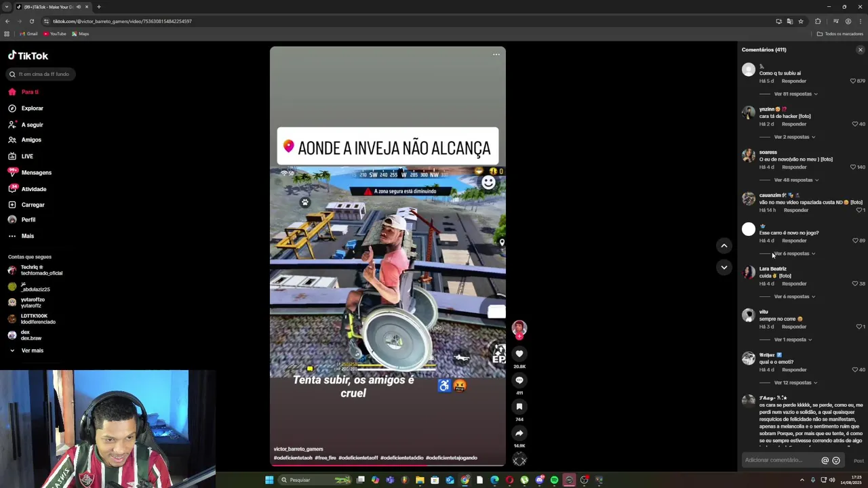The height and width of the screenshot is (488, 868).
Task: Open the emoji picker in comment box
Action: (x=836, y=460)
